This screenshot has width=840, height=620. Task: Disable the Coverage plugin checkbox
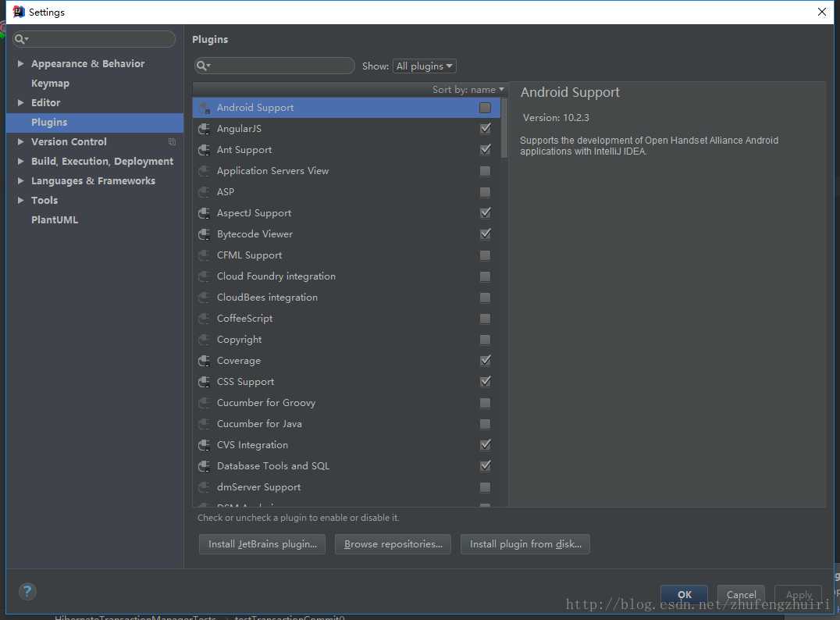point(485,361)
